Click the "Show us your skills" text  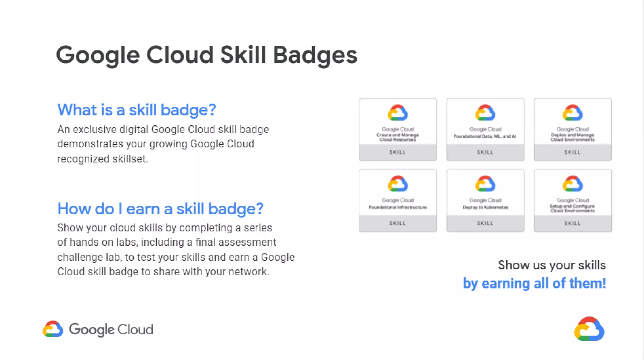point(552,265)
